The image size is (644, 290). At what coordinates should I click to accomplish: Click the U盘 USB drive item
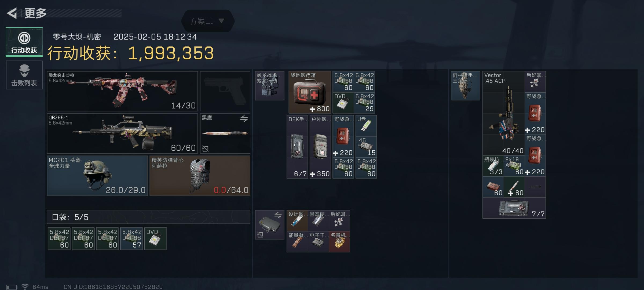366,126
